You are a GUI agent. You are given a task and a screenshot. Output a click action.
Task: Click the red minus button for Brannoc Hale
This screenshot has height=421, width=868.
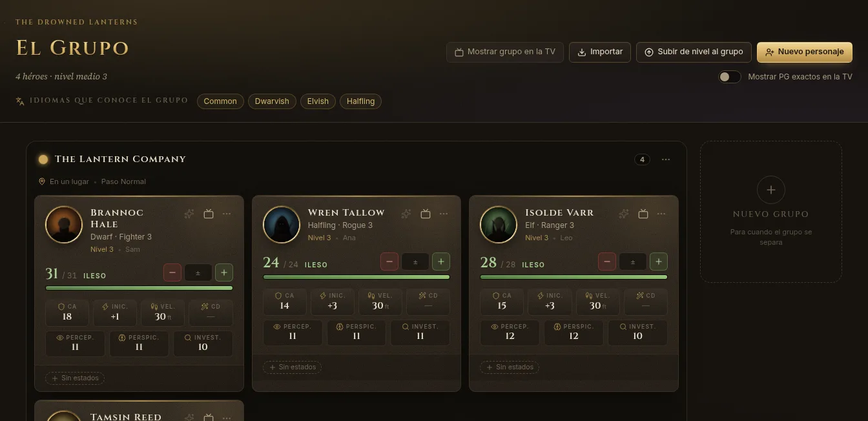172,272
